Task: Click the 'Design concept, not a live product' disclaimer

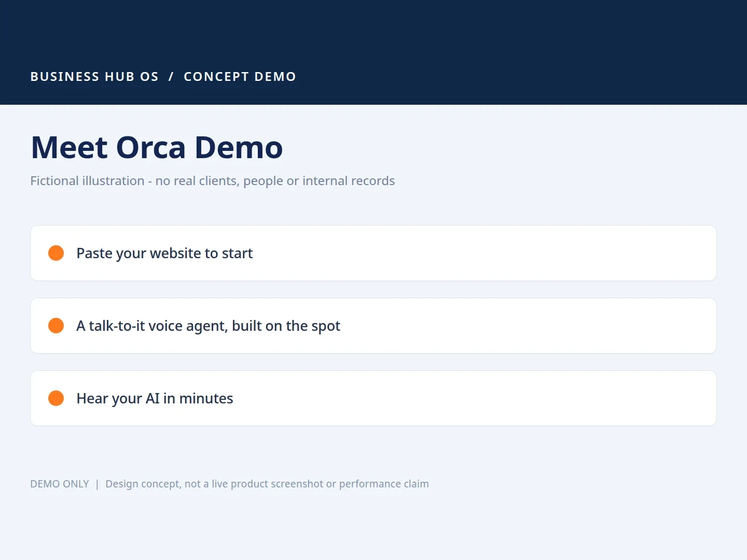Action: [267, 484]
